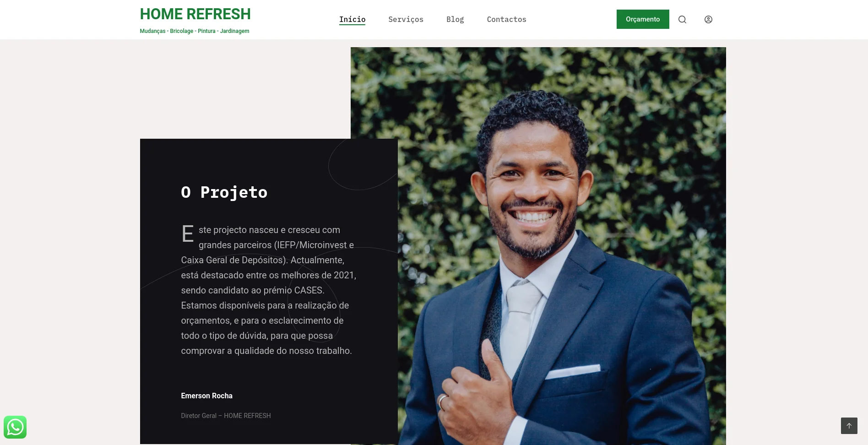Click the "IEFP/Microinvest" text in the paragraph

(x=312, y=245)
